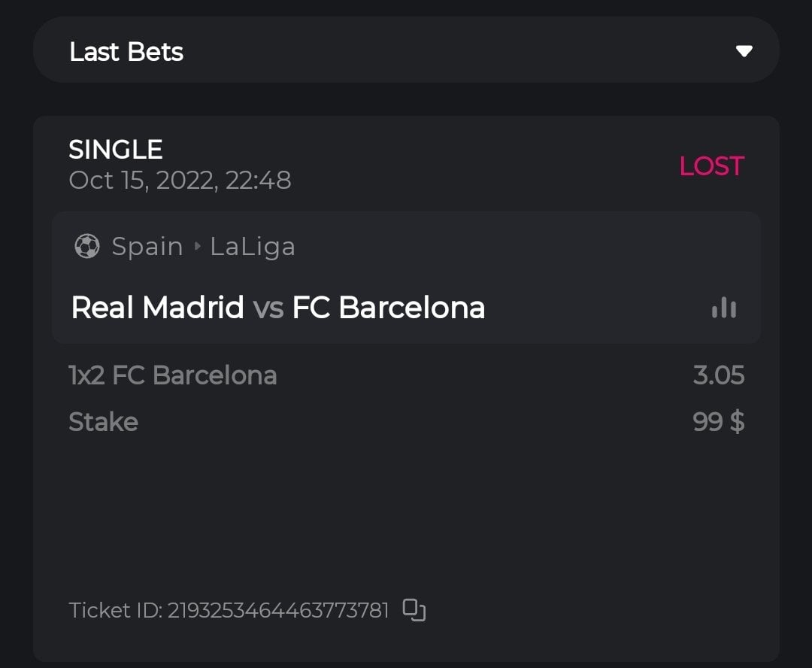This screenshot has width=812, height=668.
Task: Click the arrow between Spain and LaLiga
Action: pos(197,246)
